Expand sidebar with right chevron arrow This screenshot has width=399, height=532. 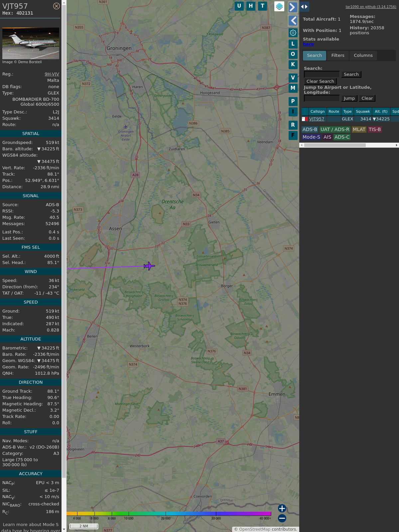point(293,7)
